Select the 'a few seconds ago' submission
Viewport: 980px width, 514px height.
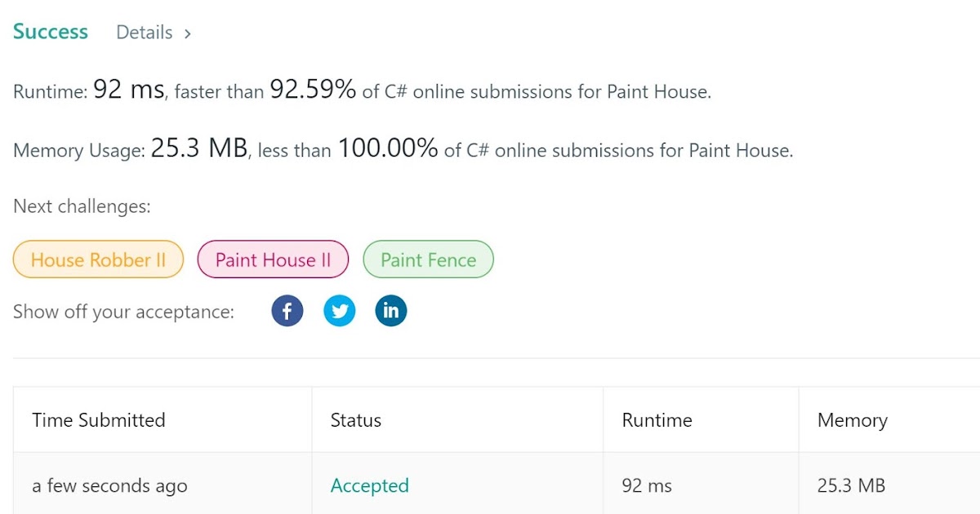coord(109,486)
